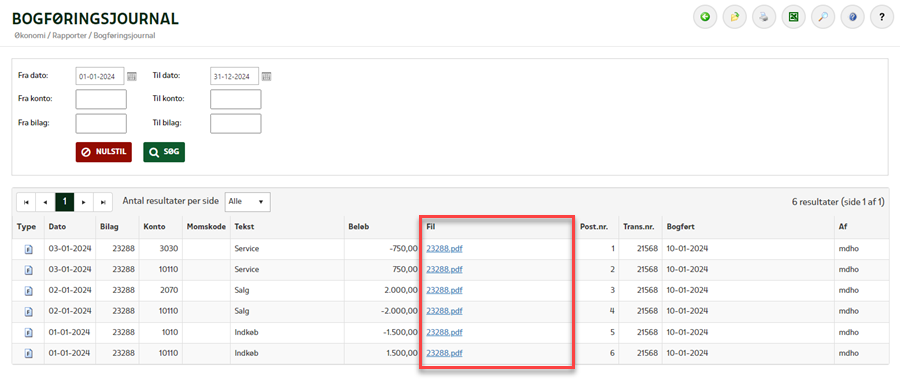The image size is (900, 380).
Task: Focus the Til dato input field
Action: (x=234, y=76)
